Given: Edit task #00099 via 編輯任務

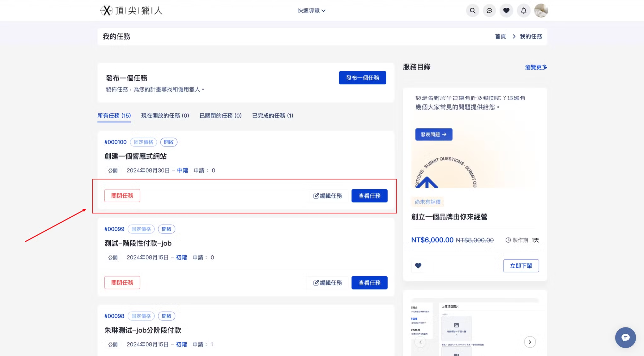Looking at the screenshot, I should pos(327,283).
